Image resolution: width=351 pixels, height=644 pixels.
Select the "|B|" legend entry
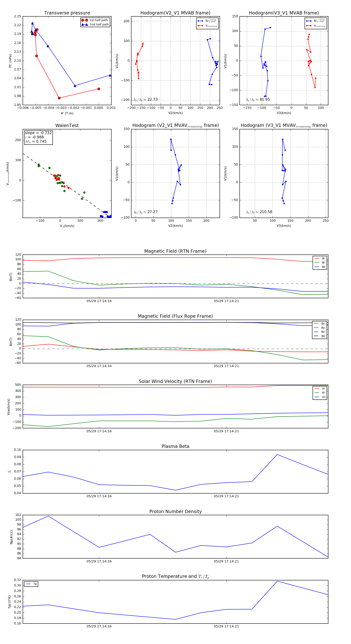[x=320, y=336]
